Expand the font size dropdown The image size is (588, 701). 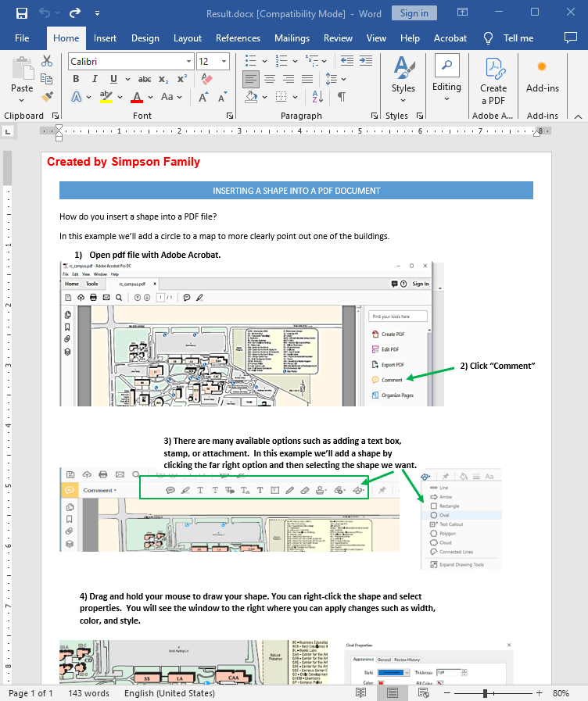(224, 61)
